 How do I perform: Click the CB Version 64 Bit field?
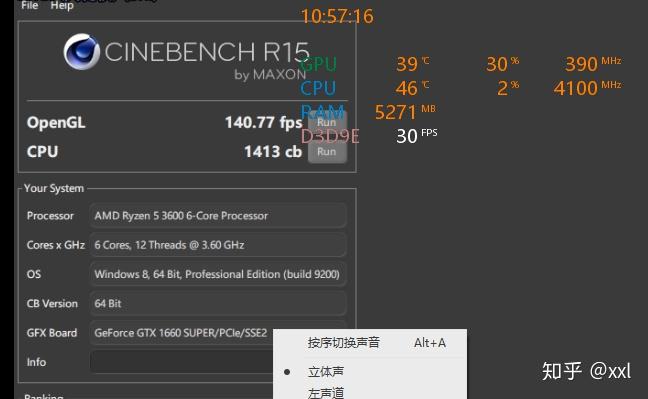click(218, 303)
